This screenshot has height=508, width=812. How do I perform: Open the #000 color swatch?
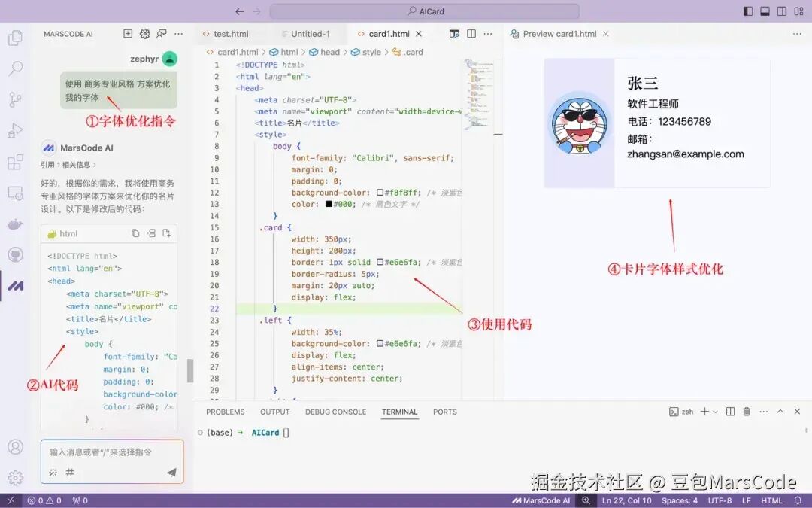point(329,204)
